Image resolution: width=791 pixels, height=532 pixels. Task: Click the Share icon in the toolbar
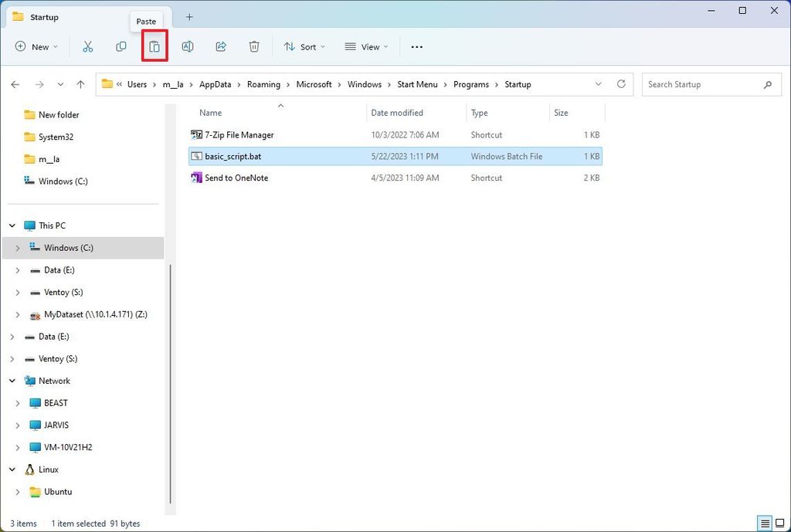[221, 46]
